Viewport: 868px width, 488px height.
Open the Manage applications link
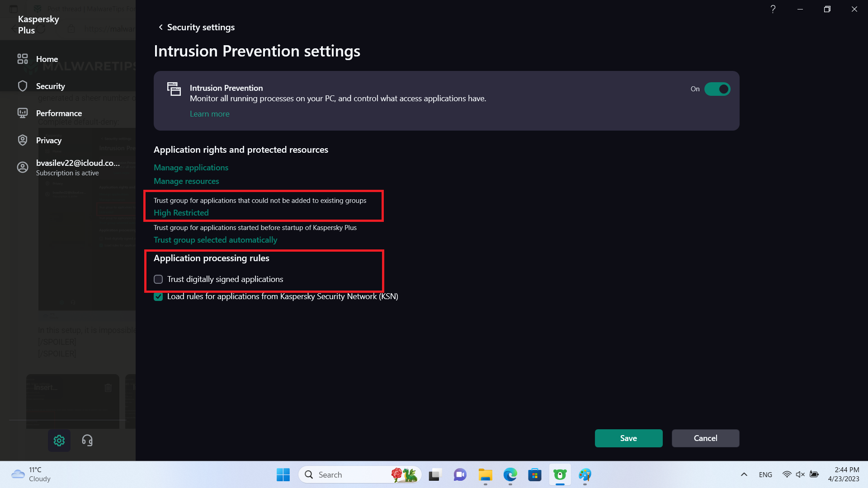pos(191,168)
